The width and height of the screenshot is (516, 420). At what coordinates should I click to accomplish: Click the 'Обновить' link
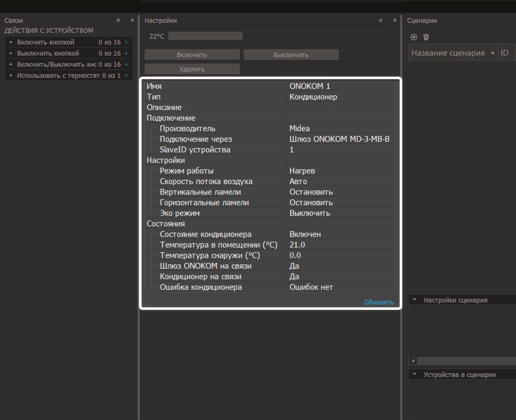coord(379,302)
